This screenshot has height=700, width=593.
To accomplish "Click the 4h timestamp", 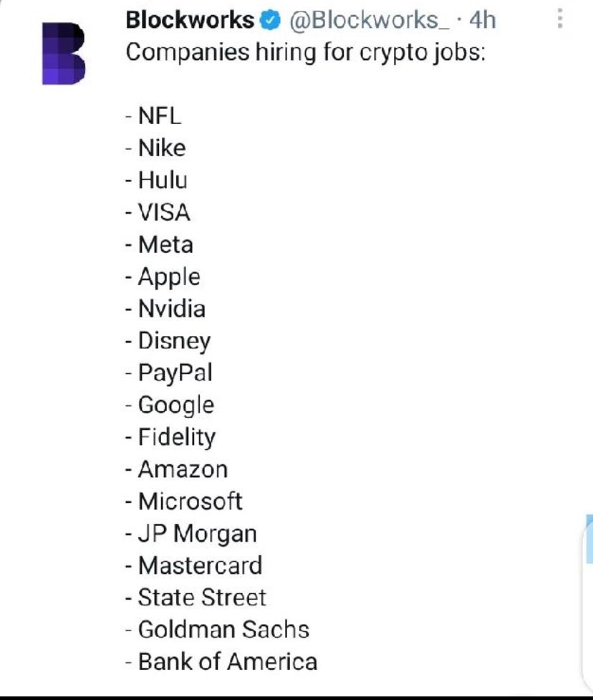I will [x=482, y=21].
